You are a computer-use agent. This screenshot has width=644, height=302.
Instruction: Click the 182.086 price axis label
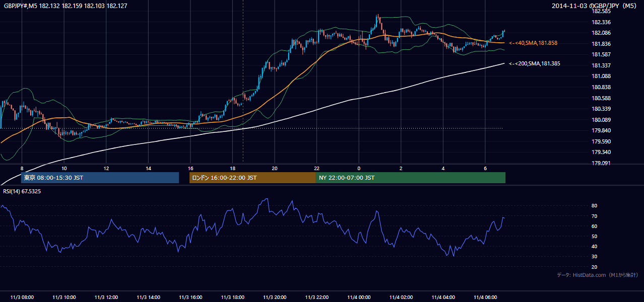coord(601,33)
